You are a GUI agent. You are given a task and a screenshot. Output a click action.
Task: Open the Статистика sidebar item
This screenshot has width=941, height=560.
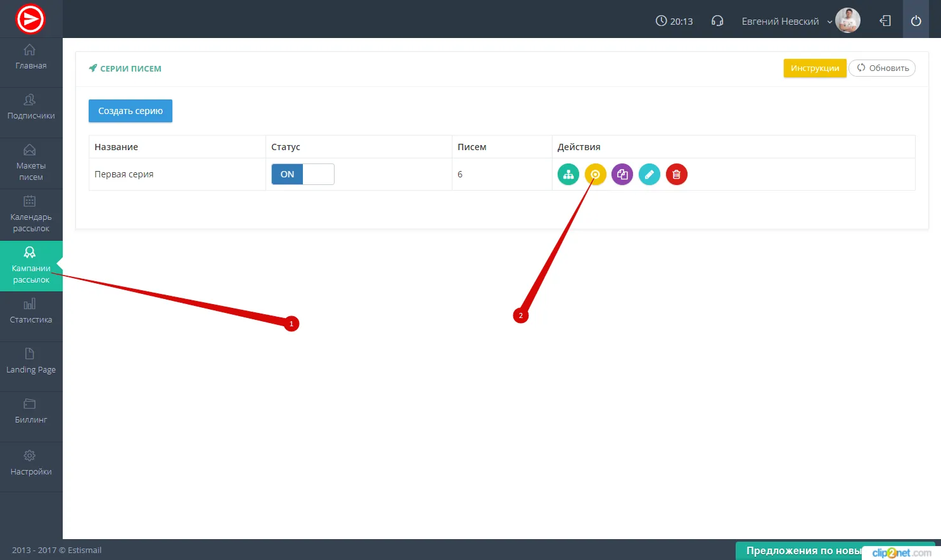click(31, 311)
